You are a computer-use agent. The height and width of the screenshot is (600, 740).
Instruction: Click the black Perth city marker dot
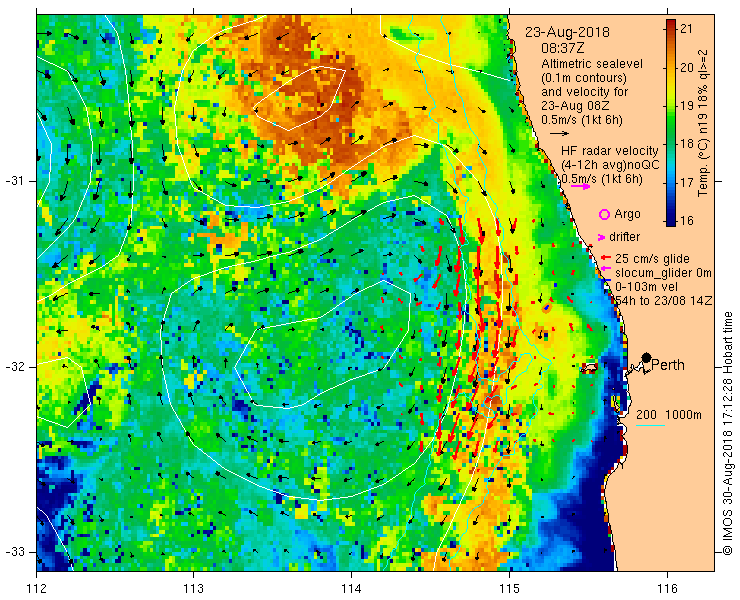[647, 357]
